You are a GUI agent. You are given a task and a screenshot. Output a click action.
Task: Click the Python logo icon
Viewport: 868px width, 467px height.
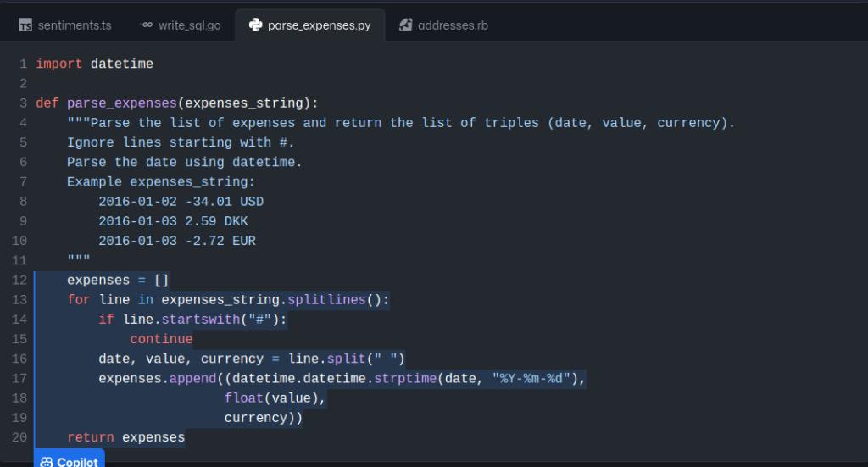point(255,25)
